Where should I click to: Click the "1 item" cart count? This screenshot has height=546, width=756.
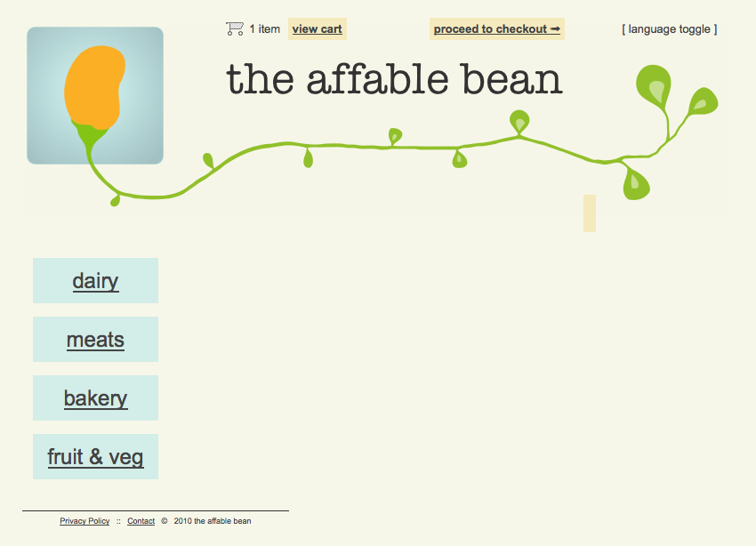point(264,29)
